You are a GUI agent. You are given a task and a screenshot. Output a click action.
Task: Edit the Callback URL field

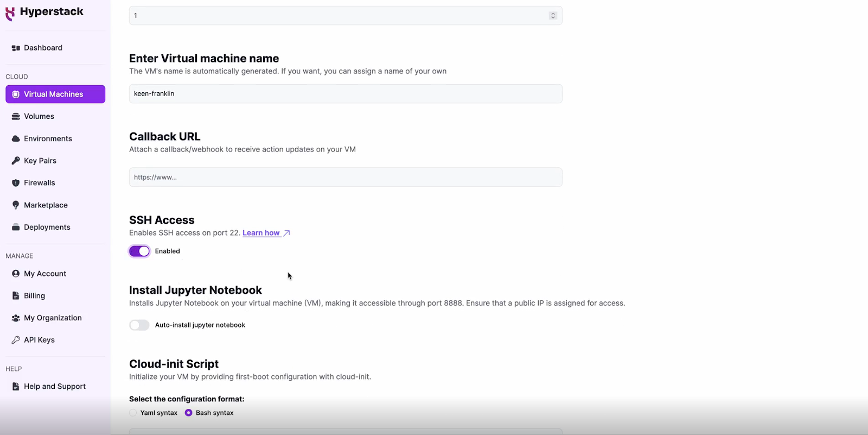coord(345,176)
